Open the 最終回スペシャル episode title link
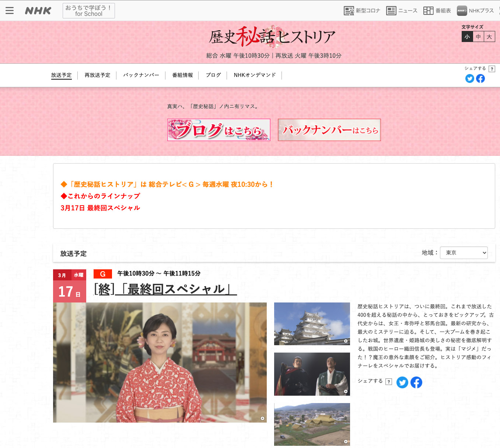Viewport: 500px width, 448px height. pyautogui.click(x=165, y=289)
